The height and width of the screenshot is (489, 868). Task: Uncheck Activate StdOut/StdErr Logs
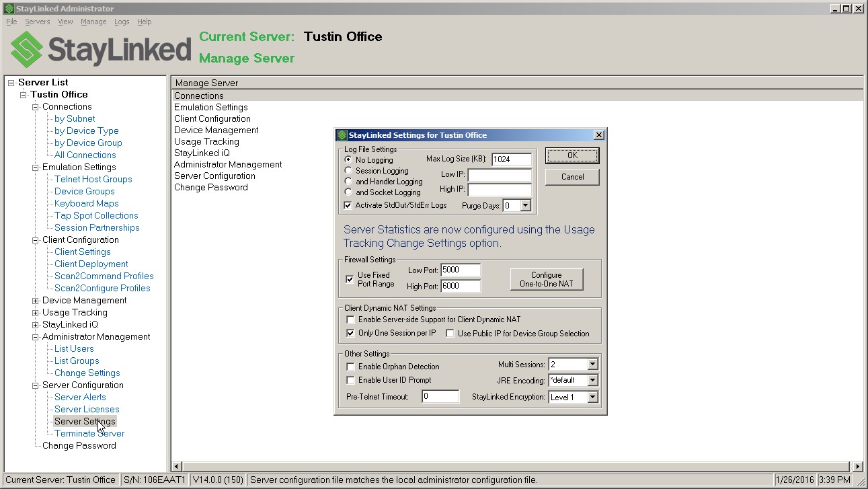click(x=348, y=203)
